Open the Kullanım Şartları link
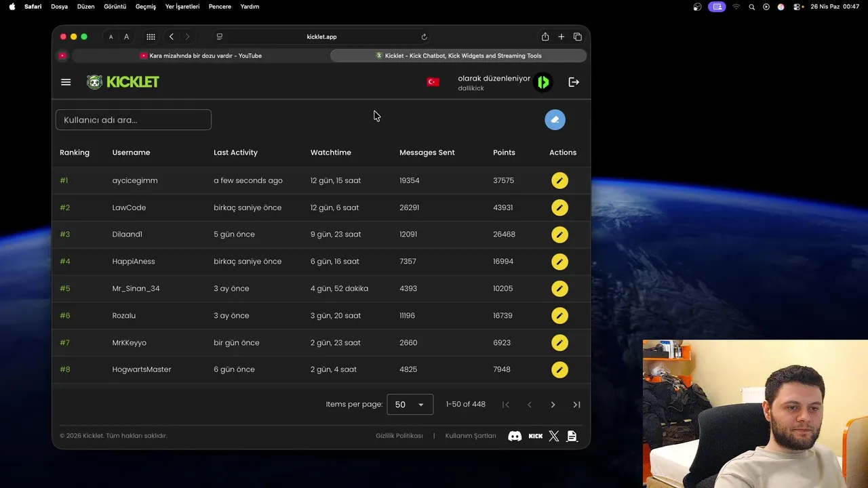The height and width of the screenshot is (488, 868). 471,436
